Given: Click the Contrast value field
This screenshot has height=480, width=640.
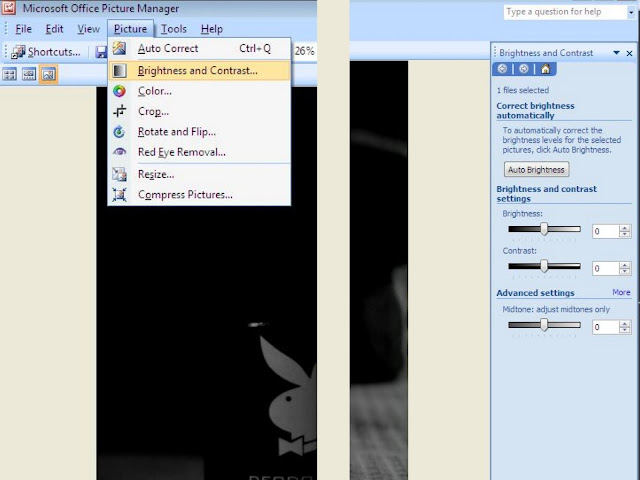Looking at the screenshot, I should coord(605,268).
